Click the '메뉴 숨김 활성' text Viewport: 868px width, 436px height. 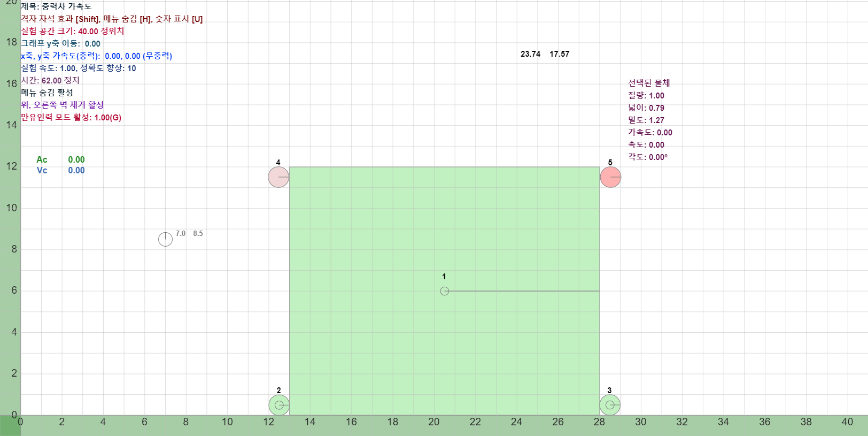(47, 93)
